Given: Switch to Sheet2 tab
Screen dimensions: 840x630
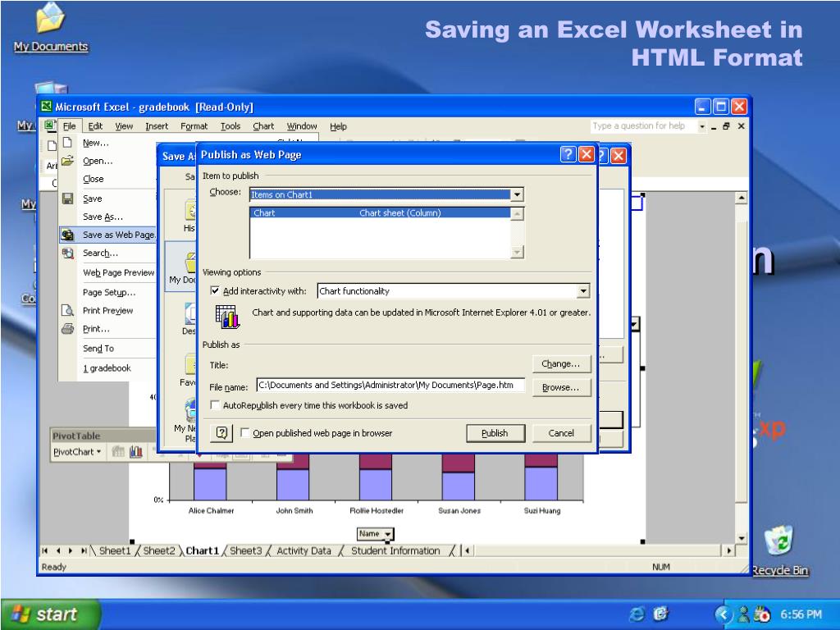Looking at the screenshot, I should tap(158, 550).
